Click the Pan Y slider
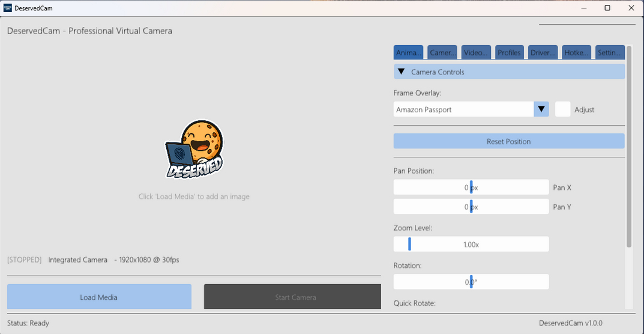The width and height of the screenshot is (644, 334). 471,207
